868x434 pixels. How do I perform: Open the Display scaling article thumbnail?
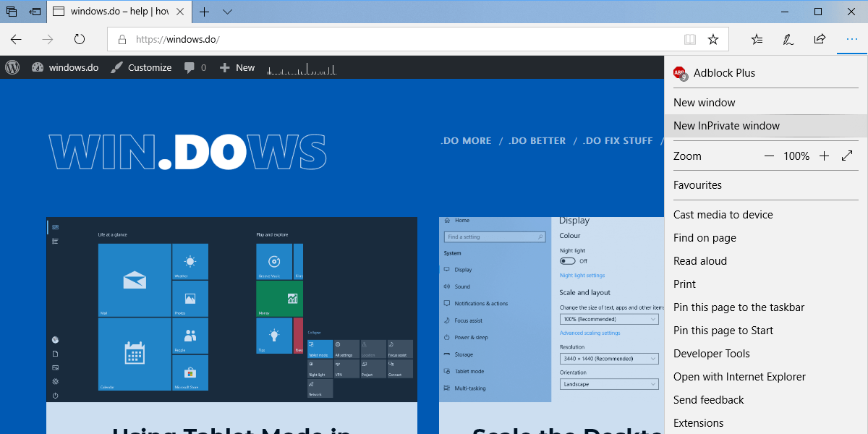pos(552,310)
